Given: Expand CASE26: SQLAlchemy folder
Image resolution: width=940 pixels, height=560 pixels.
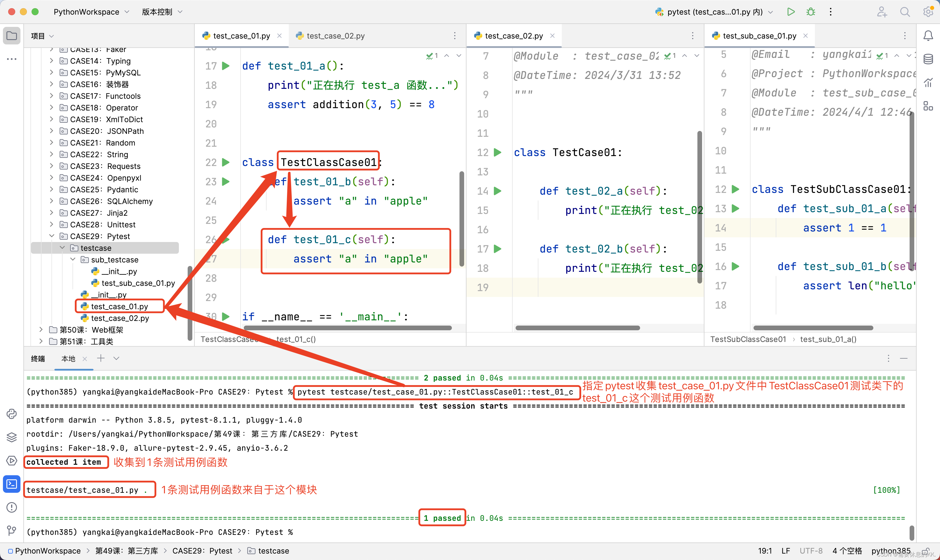Looking at the screenshot, I should pos(52,201).
